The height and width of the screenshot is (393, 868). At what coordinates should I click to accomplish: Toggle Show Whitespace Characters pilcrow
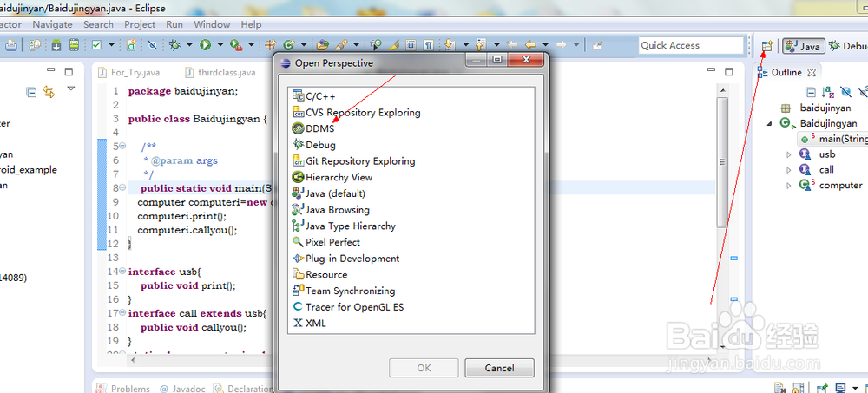point(429,45)
